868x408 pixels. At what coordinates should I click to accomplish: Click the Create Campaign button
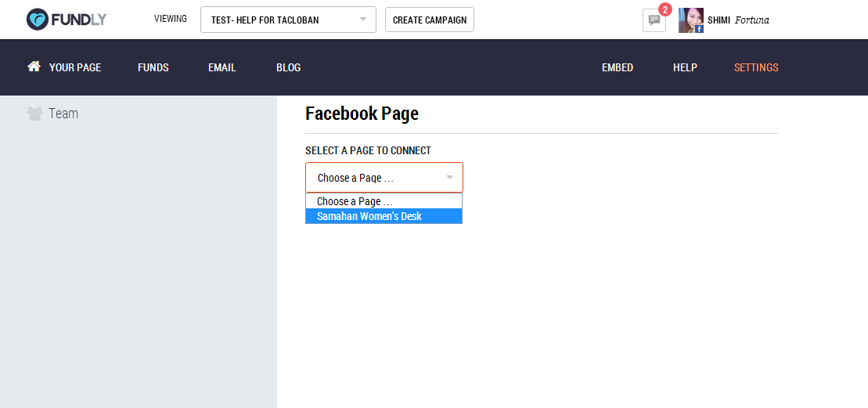click(x=430, y=20)
